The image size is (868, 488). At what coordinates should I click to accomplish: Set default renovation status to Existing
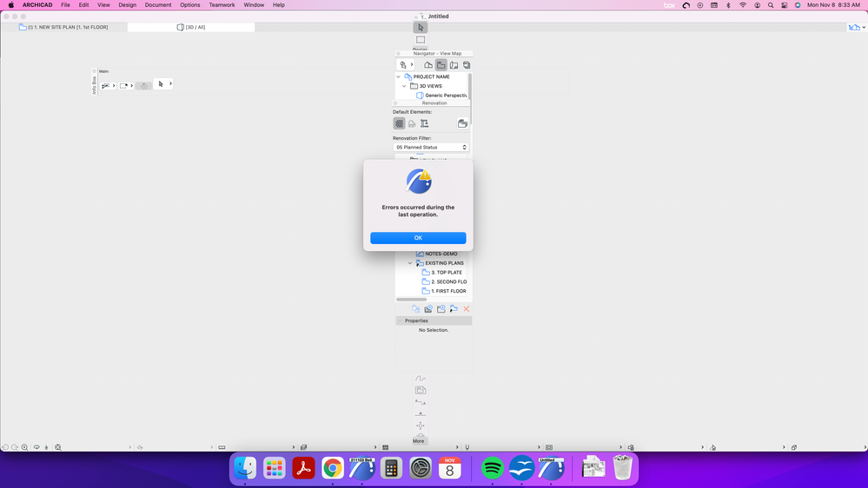[x=399, y=123]
